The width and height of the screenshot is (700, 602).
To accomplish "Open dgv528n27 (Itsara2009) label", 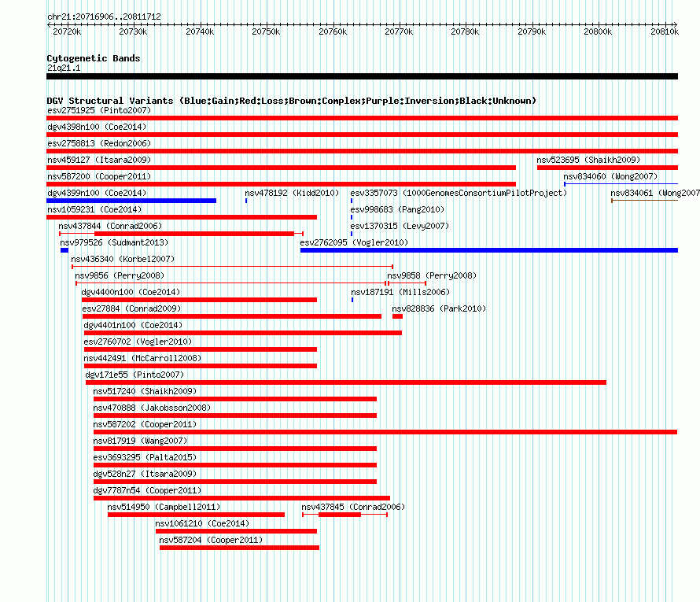I will click(x=145, y=474).
